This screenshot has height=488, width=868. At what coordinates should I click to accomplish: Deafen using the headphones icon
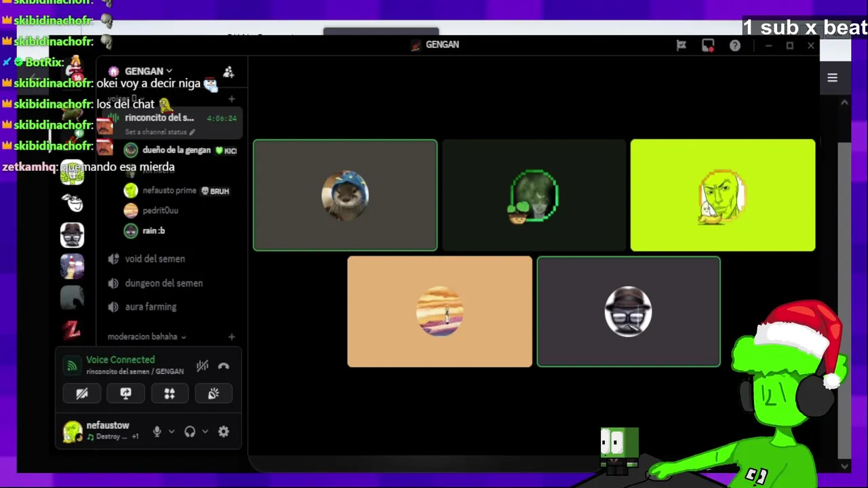[x=190, y=432]
